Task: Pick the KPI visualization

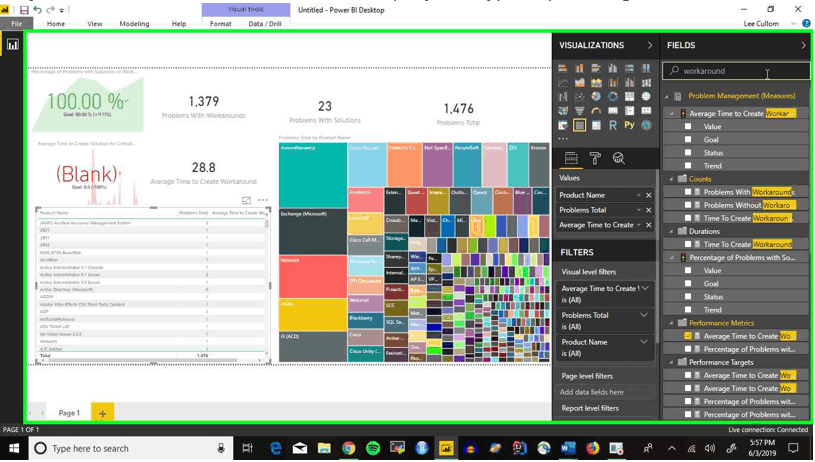Action: pos(646,110)
